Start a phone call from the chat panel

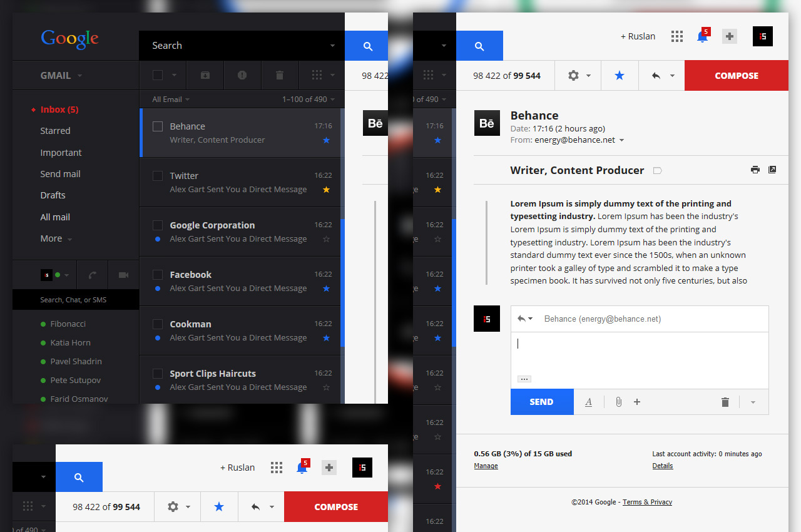point(93,275)
